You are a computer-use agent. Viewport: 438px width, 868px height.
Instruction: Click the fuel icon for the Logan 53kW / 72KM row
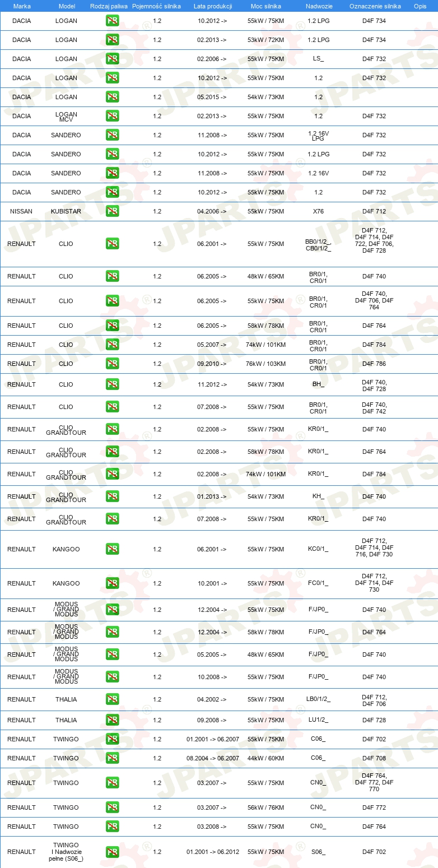click(x=112, y=40)
